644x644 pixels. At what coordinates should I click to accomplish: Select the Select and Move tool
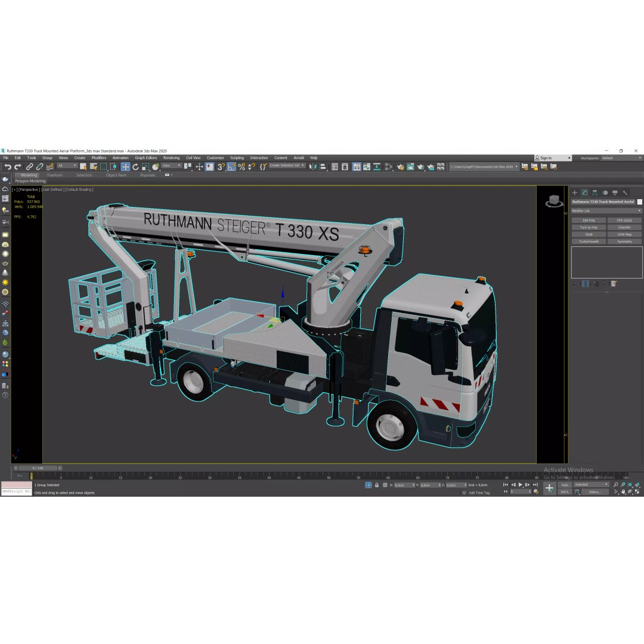click(125, 167)
